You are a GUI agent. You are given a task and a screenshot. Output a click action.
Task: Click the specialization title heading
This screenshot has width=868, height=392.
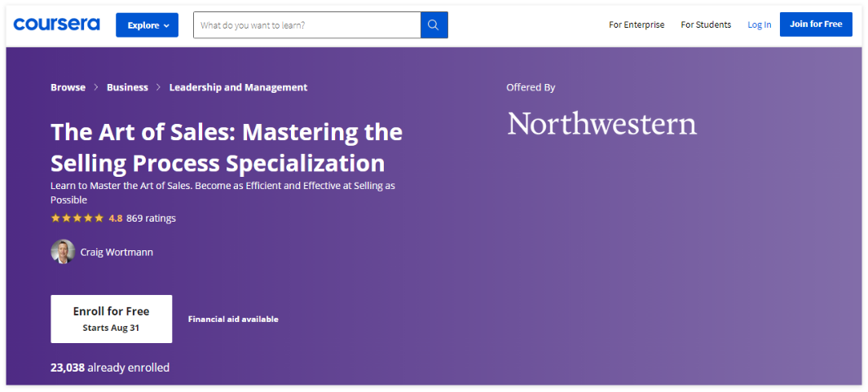point(227,148)
